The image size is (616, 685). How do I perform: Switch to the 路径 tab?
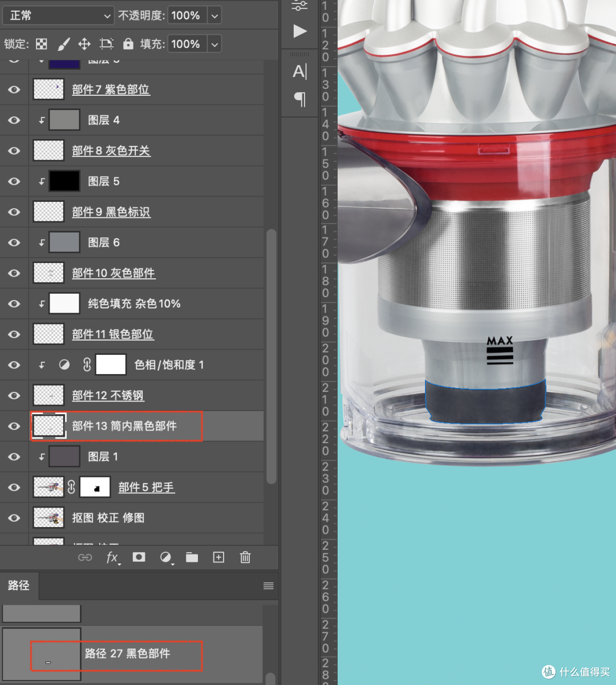(x=19, y=585)
